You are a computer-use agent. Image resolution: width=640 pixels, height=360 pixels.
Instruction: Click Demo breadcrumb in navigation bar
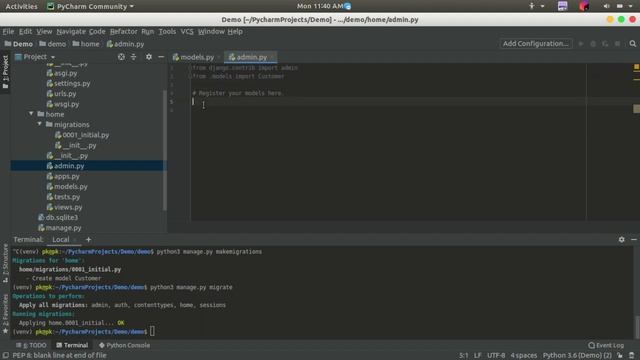[x=19, y=44]
